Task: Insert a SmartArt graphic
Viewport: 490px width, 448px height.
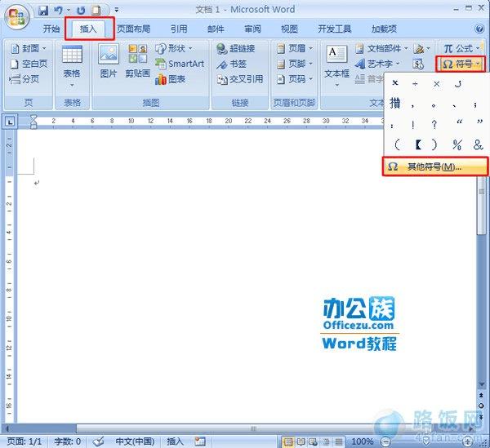Action: 180,64
